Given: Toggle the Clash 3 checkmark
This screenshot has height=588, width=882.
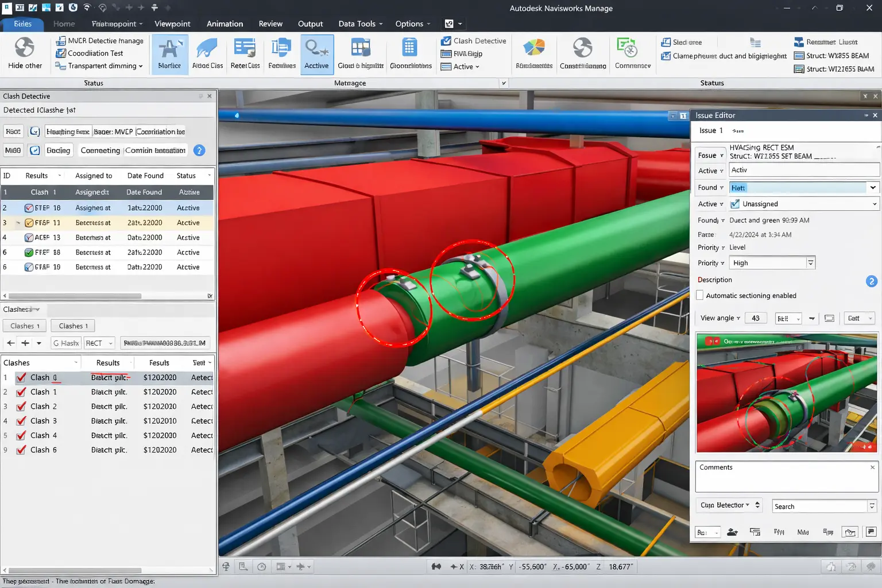Looking at the screenshot, I should tap(21, 420).
